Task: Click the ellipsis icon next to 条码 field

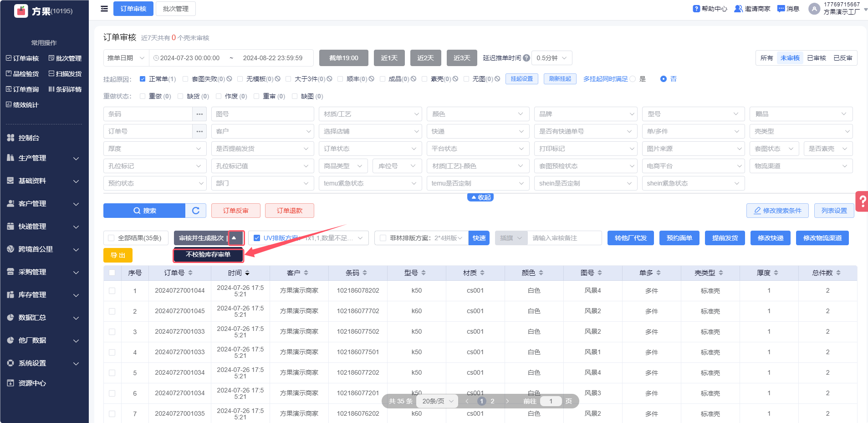Action: pos(199,114)
